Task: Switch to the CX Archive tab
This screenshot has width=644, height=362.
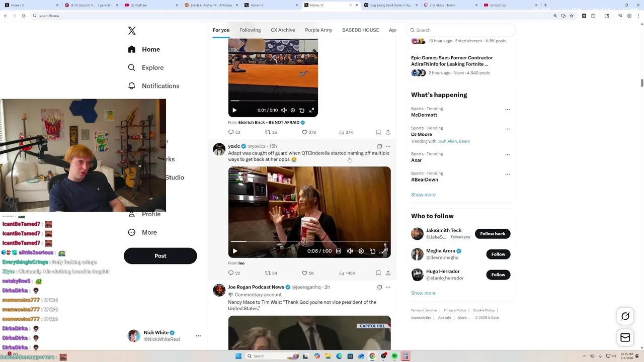Action: [x=283, y=30]
